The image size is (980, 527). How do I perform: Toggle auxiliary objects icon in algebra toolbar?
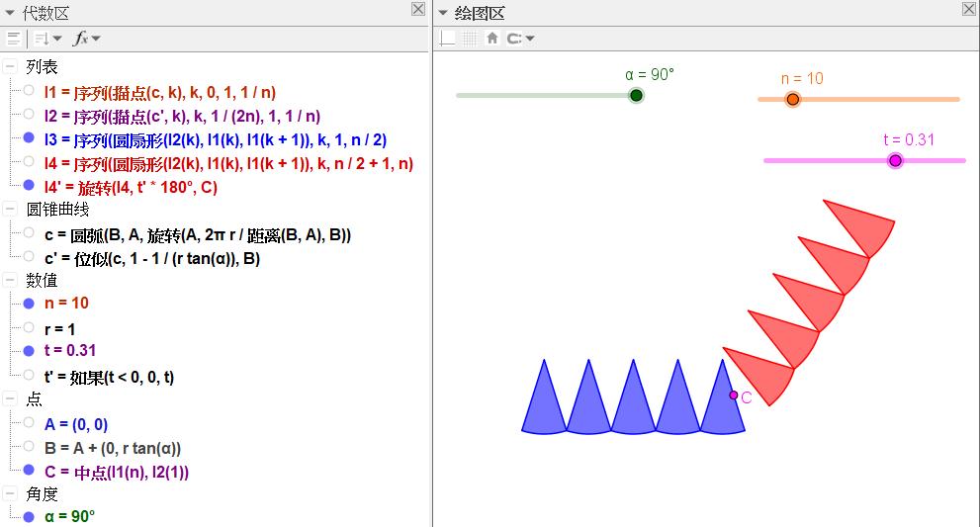(13, 39)
